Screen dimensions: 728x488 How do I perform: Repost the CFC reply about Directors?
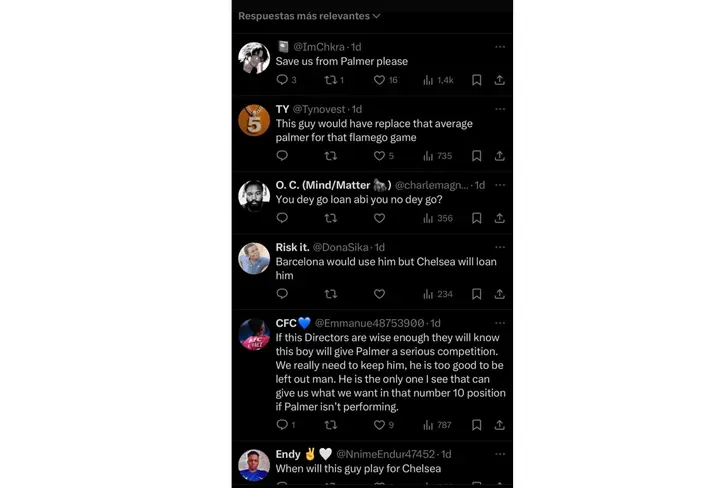tap(331, 425)
